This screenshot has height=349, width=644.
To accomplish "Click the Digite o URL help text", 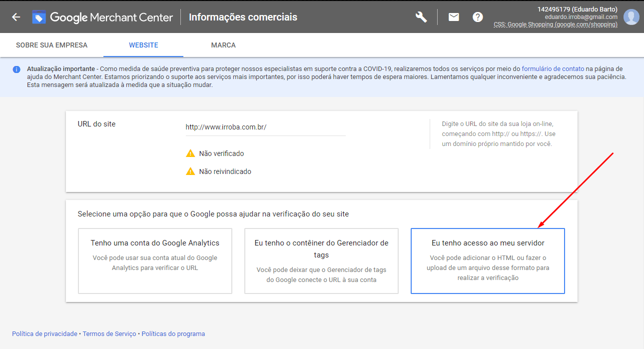I will click(x=499, y=133).
